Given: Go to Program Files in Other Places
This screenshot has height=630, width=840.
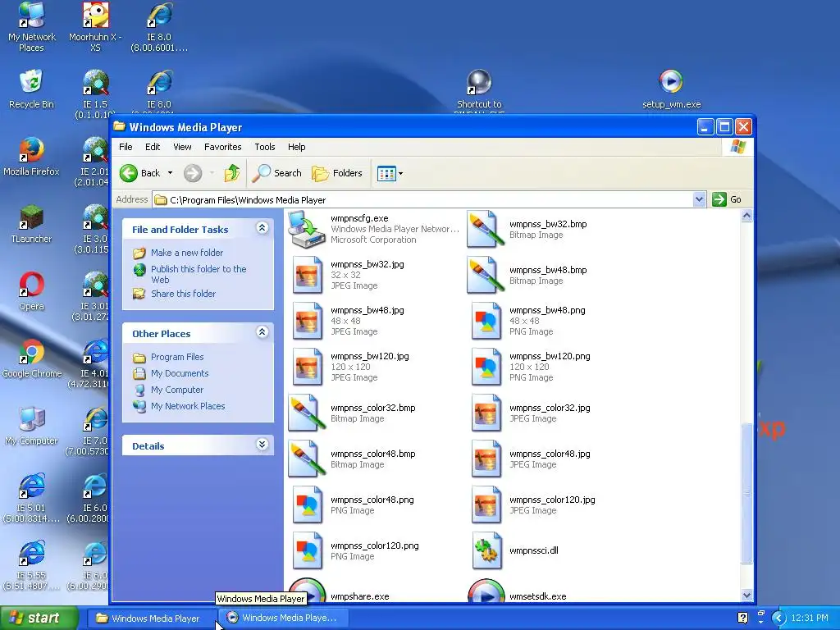Looking at the screenshot, I should [177, 357].
